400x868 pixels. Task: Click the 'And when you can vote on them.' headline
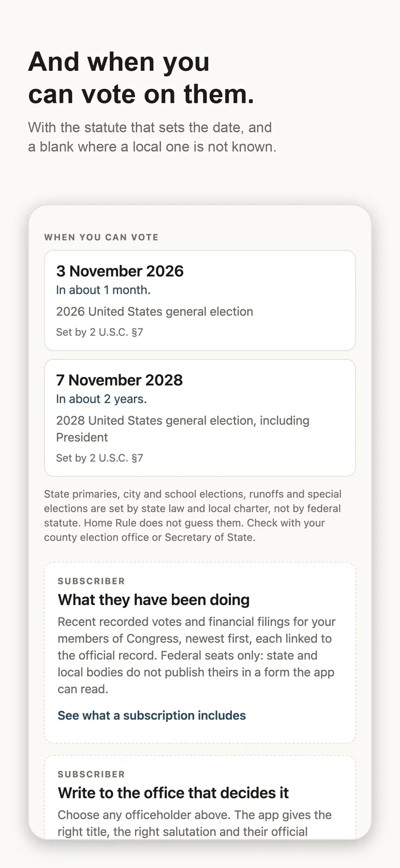141,78
